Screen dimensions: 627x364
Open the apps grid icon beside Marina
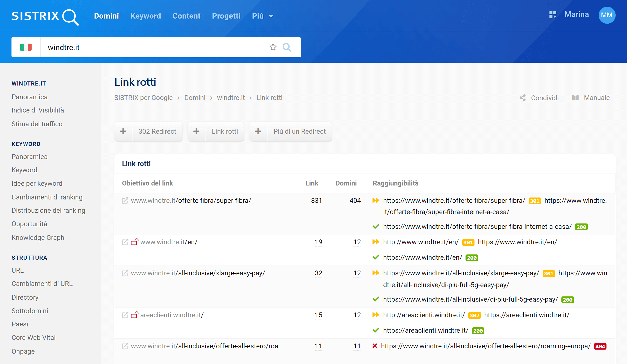coord(553,15)
